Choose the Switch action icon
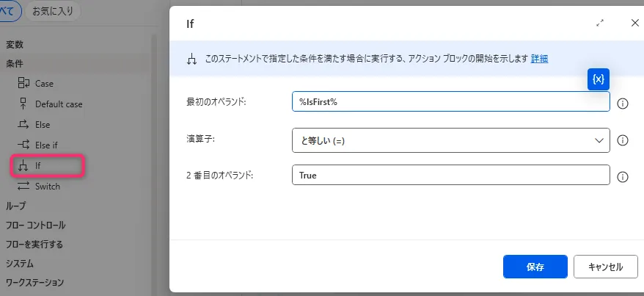The width and height of the screenshot is (644, 296). 23,187
